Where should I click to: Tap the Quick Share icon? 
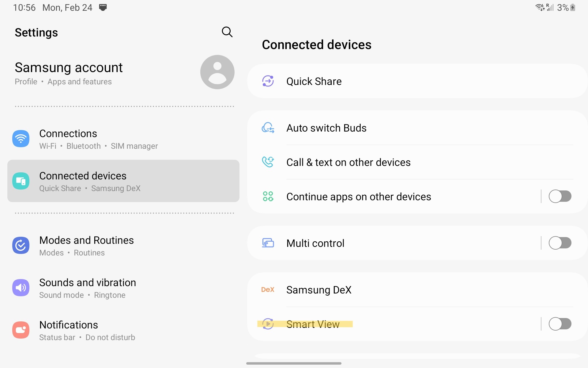[268, 81]
